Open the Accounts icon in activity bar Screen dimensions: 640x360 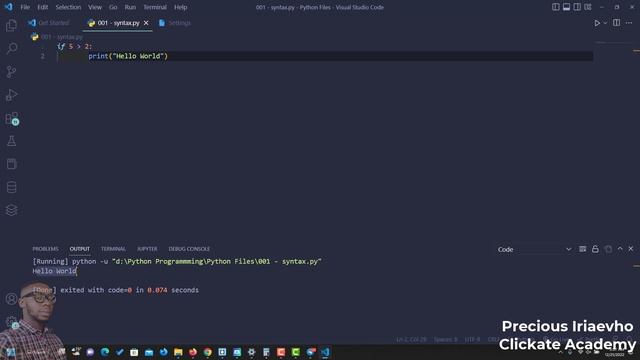(11, 299)
